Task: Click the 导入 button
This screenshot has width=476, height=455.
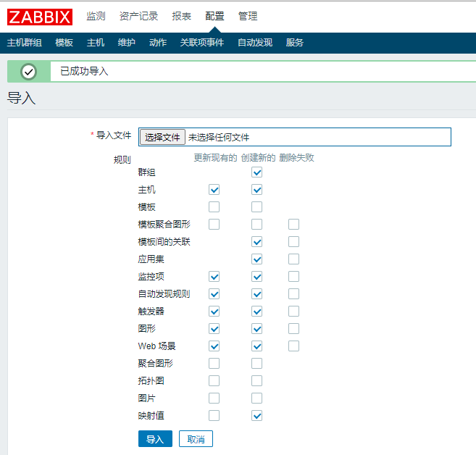Action: 155,438
